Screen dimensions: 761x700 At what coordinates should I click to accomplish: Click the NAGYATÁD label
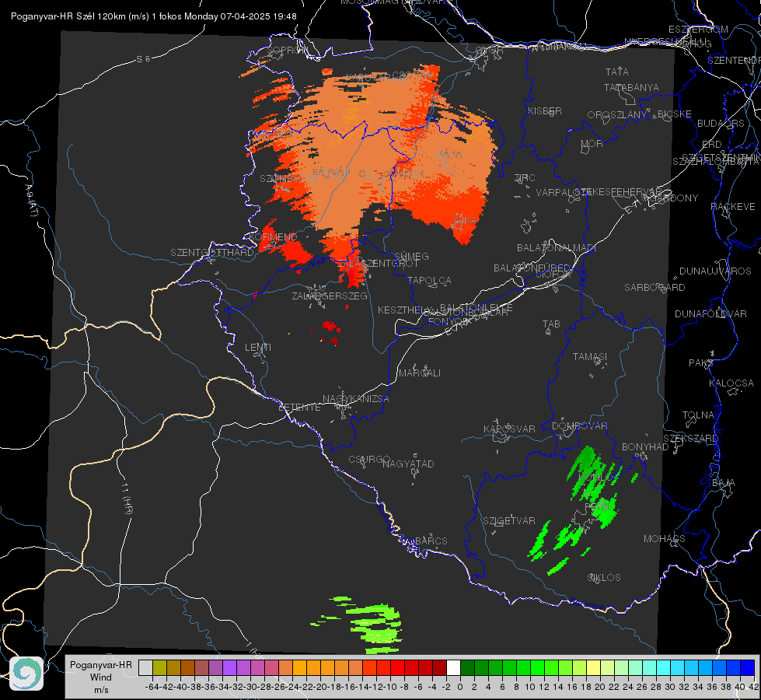408,464
